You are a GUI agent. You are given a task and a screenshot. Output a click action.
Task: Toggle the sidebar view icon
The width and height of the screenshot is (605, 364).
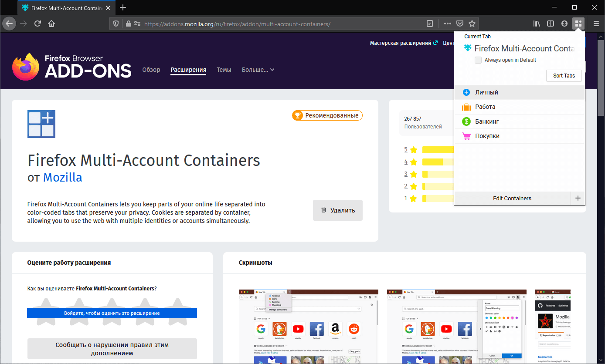[551, 24]
